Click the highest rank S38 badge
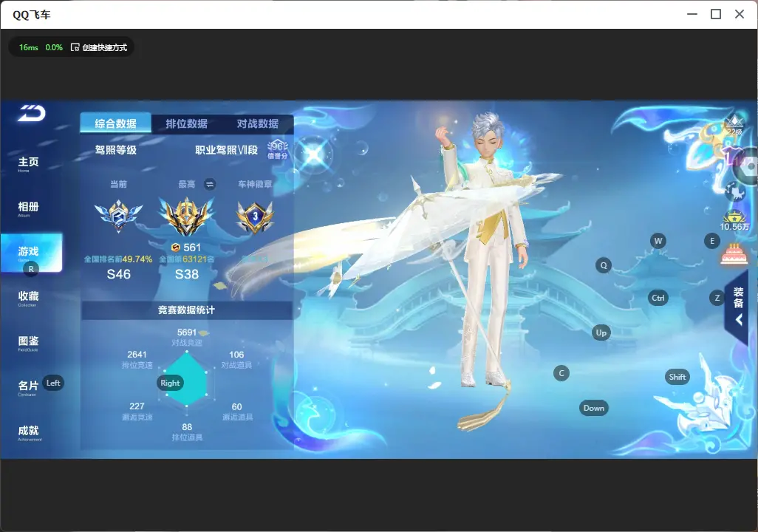The width and height of the screenshot is (758, 532). tap(187, 216)
